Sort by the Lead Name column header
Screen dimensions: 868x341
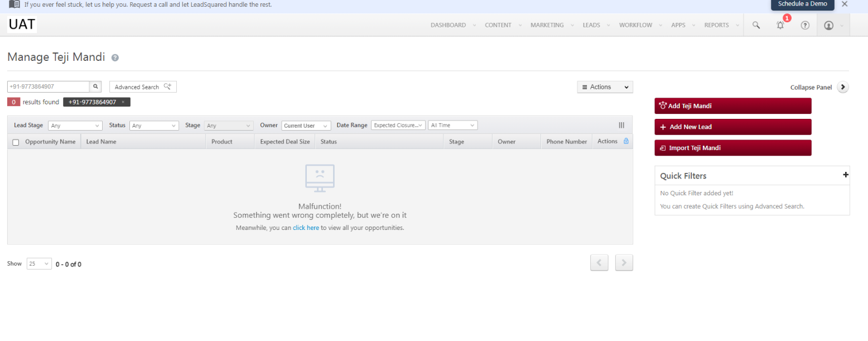point(101,142)
